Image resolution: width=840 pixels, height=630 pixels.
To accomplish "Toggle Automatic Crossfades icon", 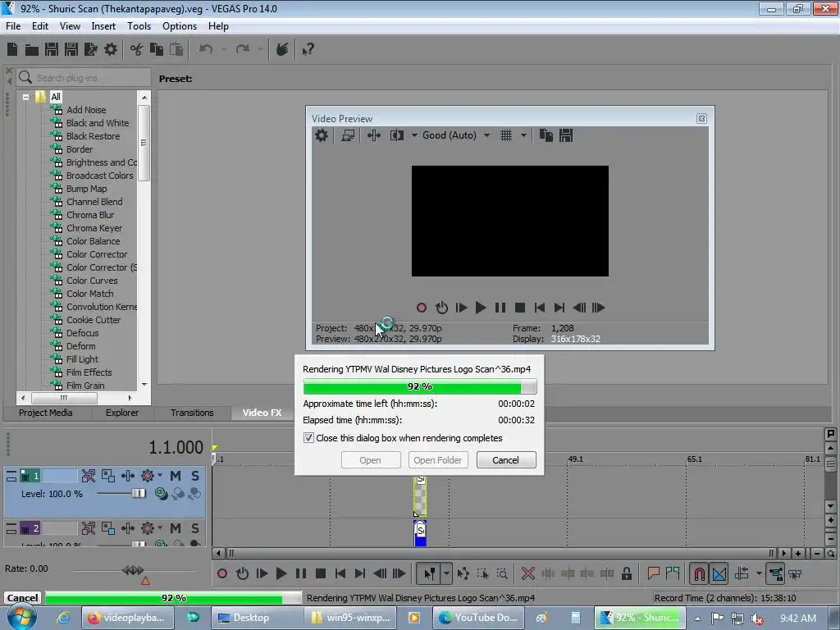I will [719, 573].
